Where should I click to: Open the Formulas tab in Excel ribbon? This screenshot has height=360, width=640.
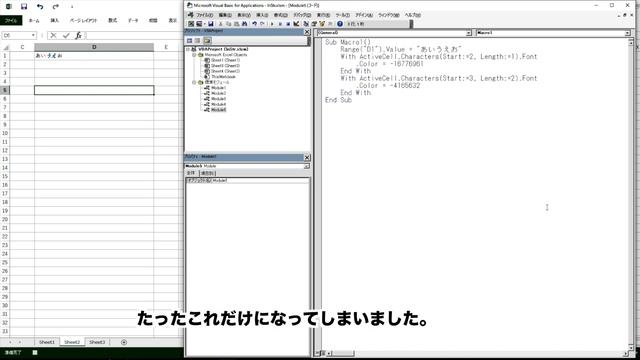click(x=113, y=20)
